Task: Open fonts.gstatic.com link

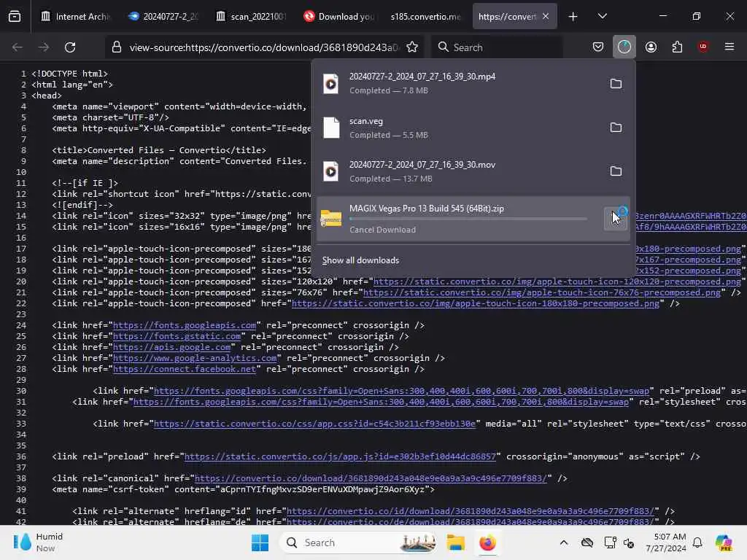Action: tap(177, 336)
